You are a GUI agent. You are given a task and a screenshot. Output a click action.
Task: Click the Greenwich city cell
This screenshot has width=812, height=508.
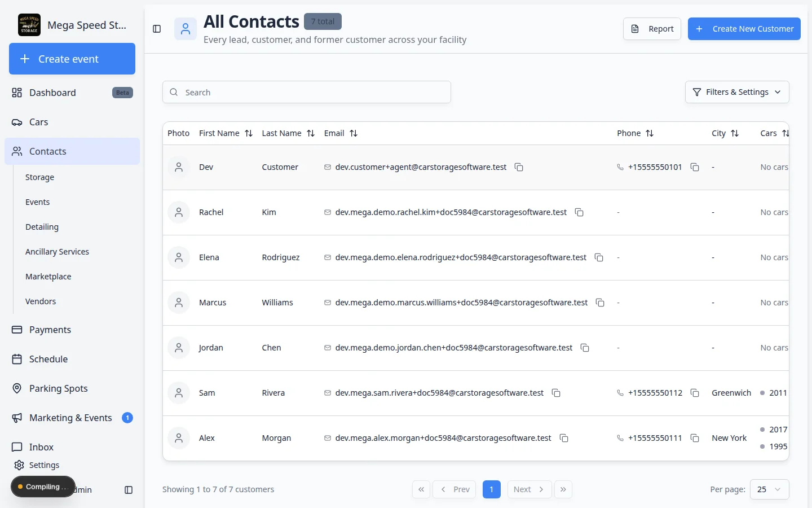click(731, 393)
